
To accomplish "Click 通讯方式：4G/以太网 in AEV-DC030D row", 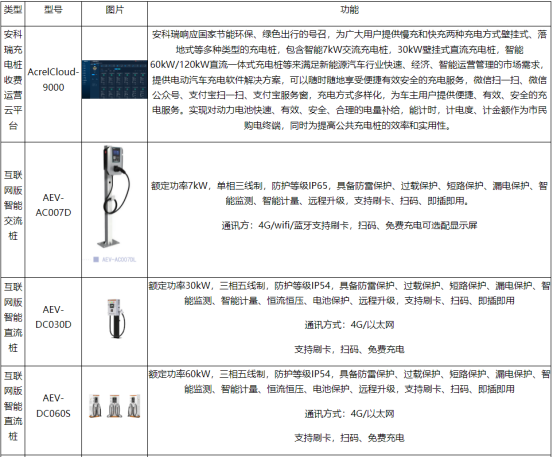I will point(349,325).
